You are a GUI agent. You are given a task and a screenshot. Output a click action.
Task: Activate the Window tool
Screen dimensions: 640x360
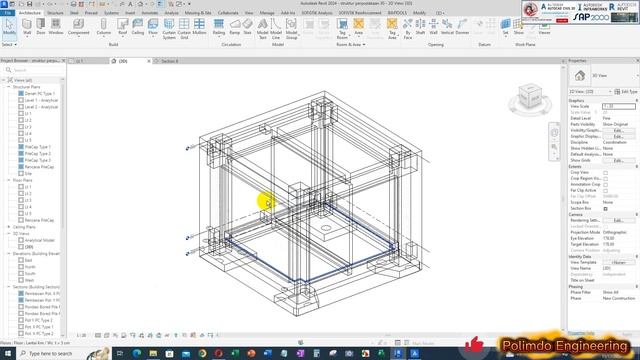[x=56, y=27]
